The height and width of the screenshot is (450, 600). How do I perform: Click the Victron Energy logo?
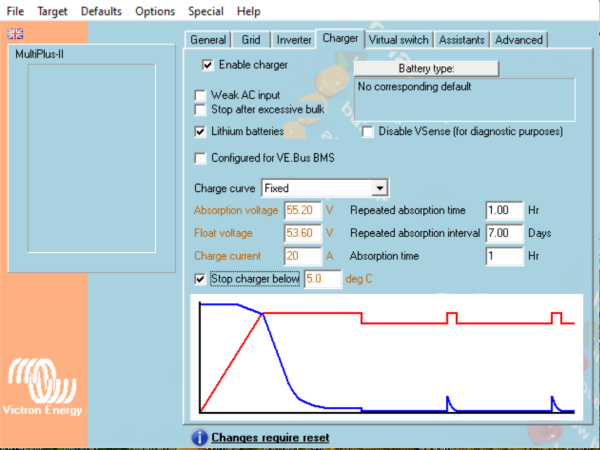click(x=42, y=386)
